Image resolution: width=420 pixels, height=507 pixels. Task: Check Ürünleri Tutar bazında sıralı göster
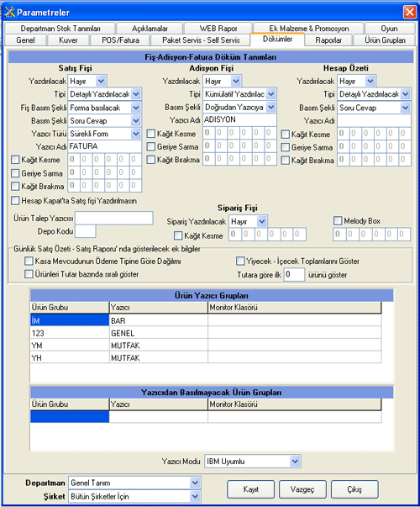tap(29, 274)
